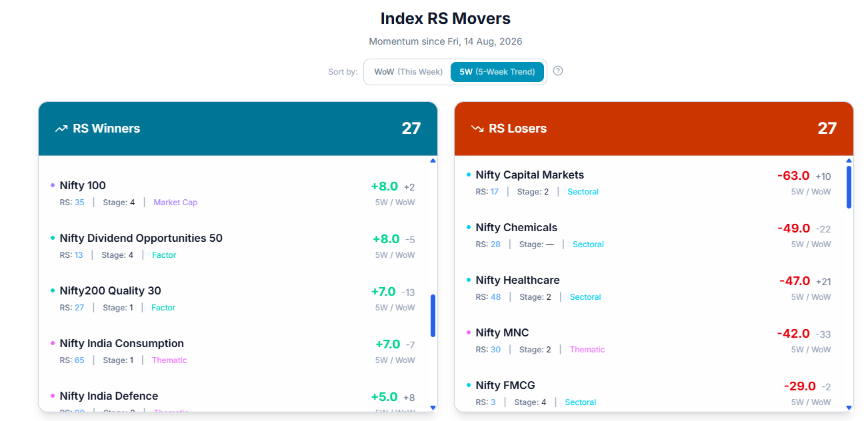Click the Winners list scroll down arrow

[433, 407]
